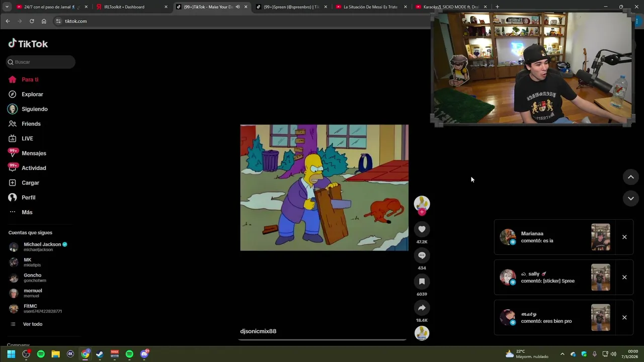Open the volume speaker tray icon
Viewport: 644px width, 362px height.
(613, 354)
